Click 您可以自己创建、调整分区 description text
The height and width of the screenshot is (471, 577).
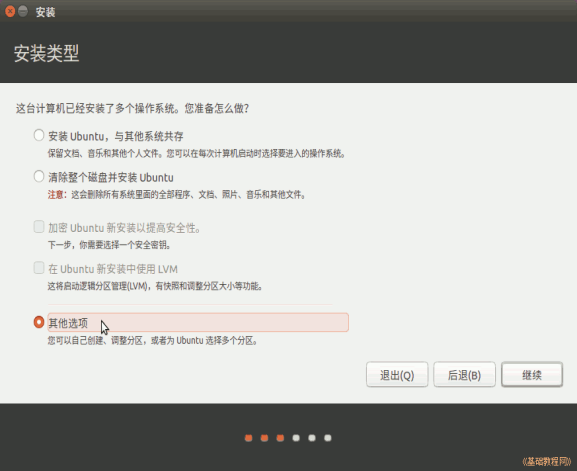coord(152,340)
